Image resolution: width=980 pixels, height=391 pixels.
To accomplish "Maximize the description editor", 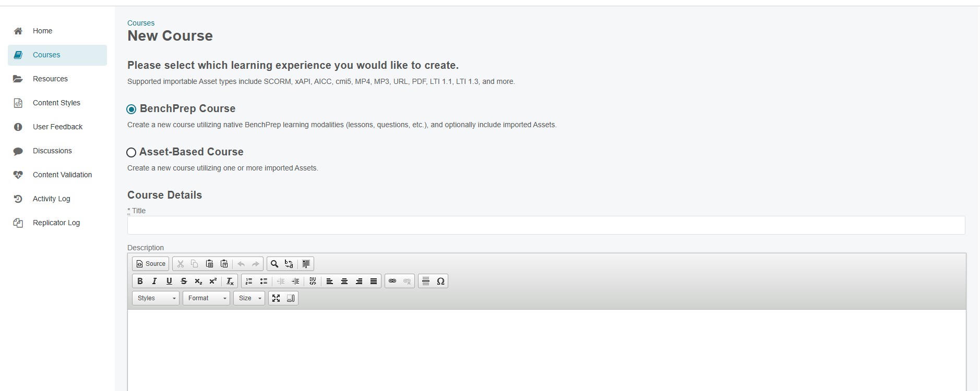I will [276, 298].
